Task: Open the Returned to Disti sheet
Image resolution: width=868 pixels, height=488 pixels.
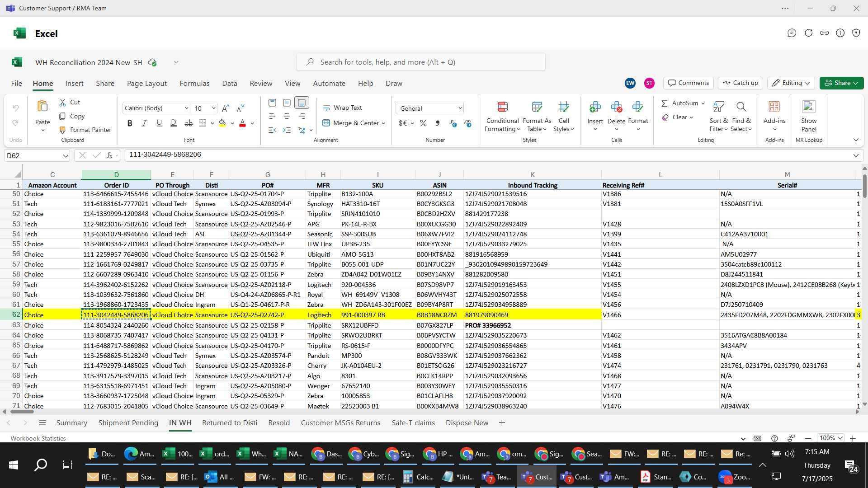Action: click(x=230, y=423)
